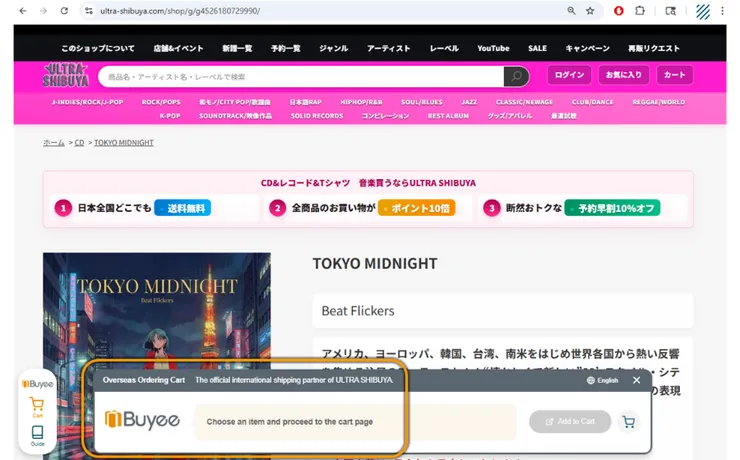
Task: Reload the page with the refresh icon
Action: pyautogui.click(x=64, y=11)
